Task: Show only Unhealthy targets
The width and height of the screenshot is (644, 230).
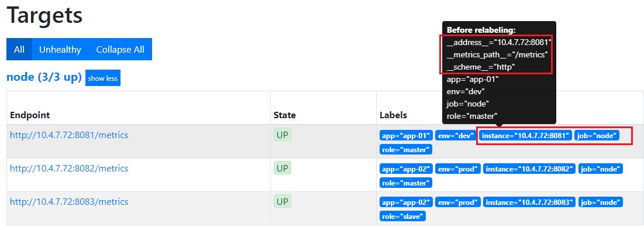Action: pos(60,49)
